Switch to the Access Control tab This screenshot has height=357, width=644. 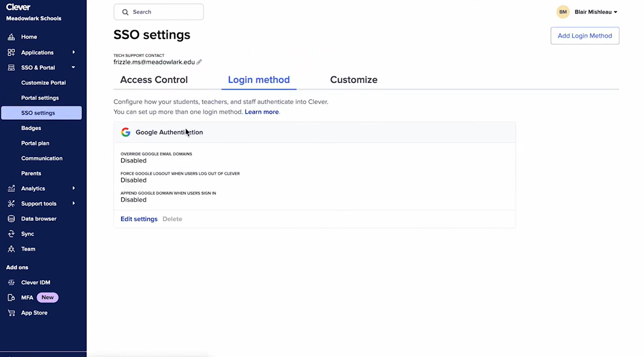[x=154, y=80]
